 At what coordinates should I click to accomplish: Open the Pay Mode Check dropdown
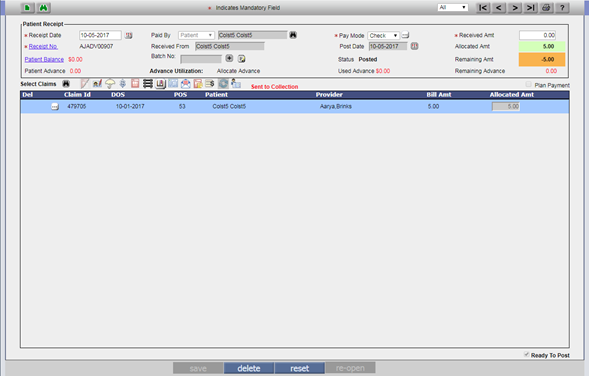[x=383, y=35]
